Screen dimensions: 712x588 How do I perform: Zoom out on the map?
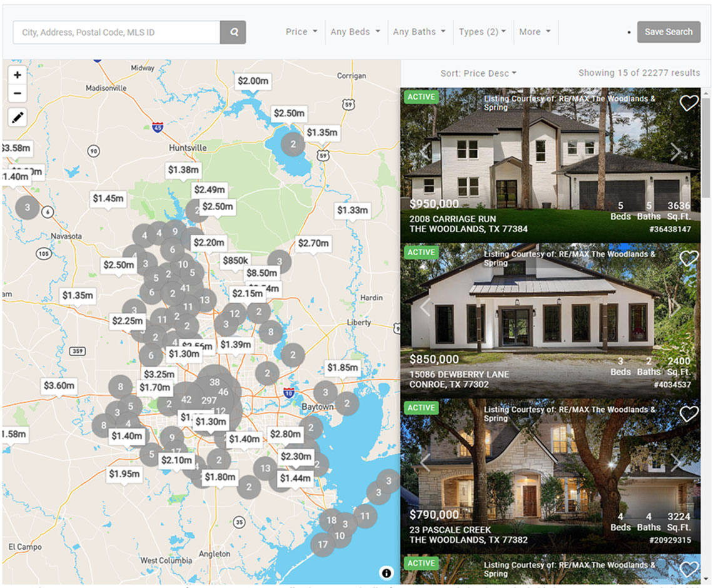pos(18,94)
